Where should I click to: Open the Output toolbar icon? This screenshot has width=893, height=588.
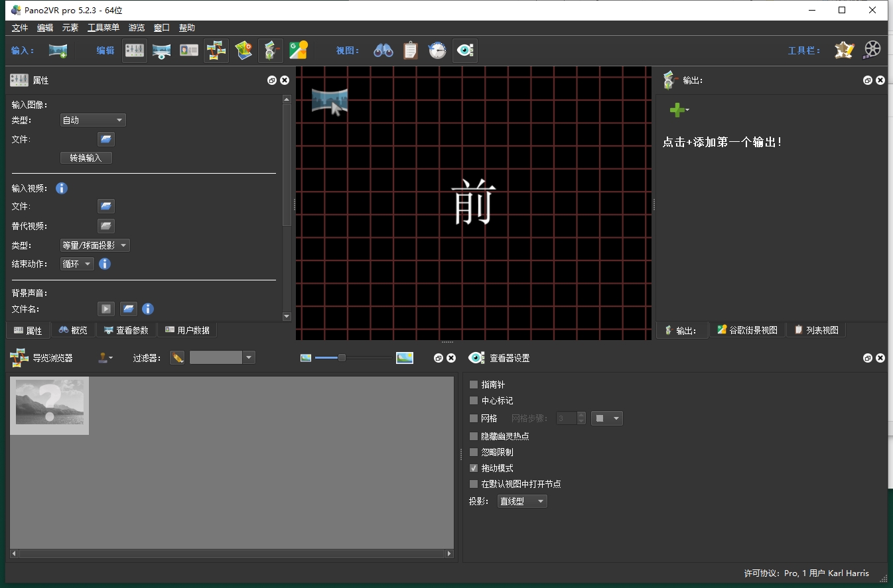point(271,50)
